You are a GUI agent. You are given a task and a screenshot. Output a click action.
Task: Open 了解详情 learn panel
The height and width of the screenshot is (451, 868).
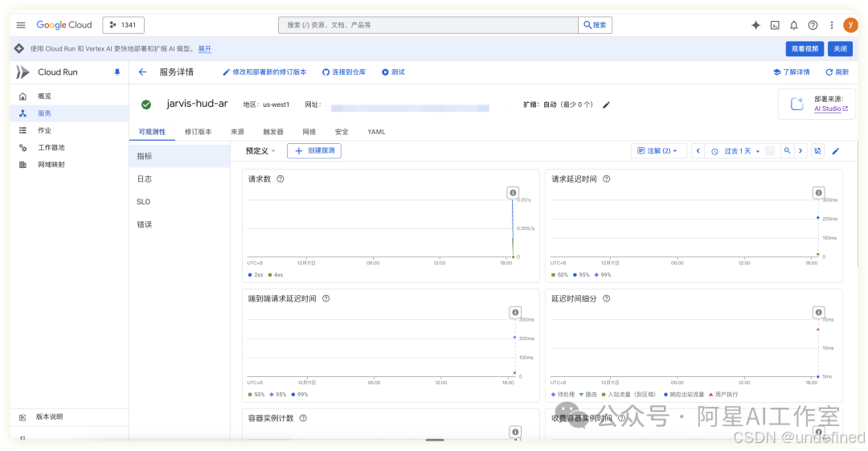792,72
